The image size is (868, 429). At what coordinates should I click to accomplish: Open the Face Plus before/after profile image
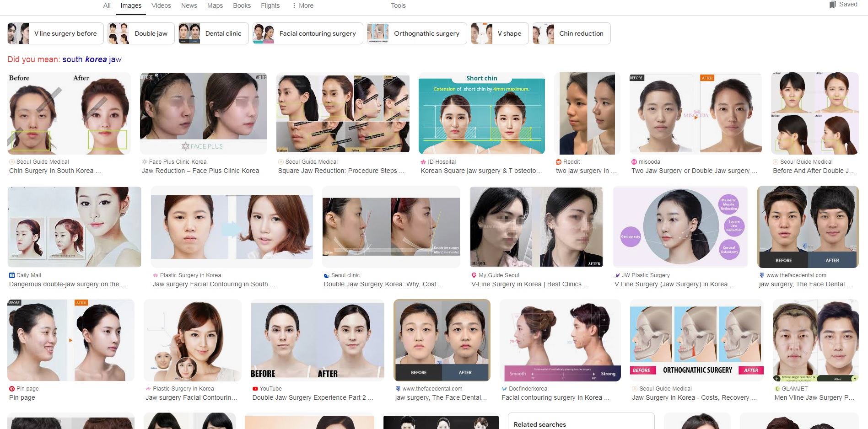pyautogui.click(x=204, y=113)
